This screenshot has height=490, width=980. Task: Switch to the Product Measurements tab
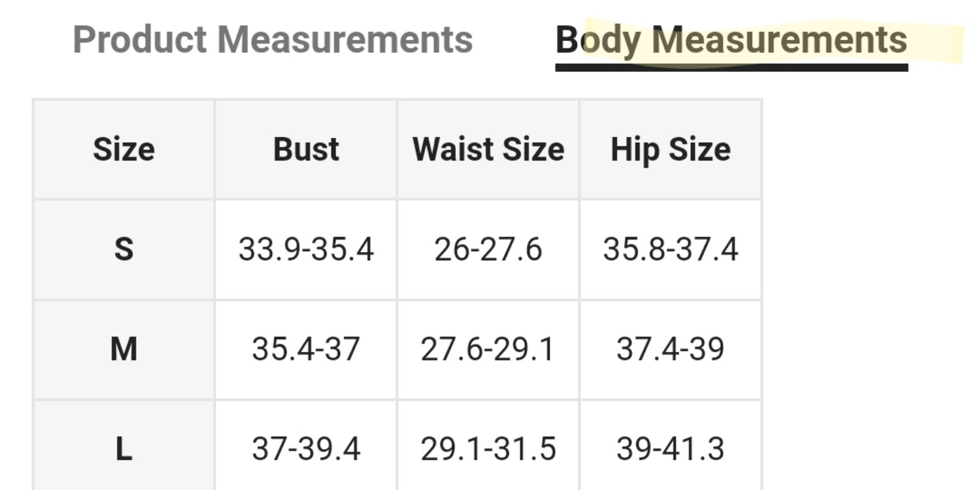point(273,40)
